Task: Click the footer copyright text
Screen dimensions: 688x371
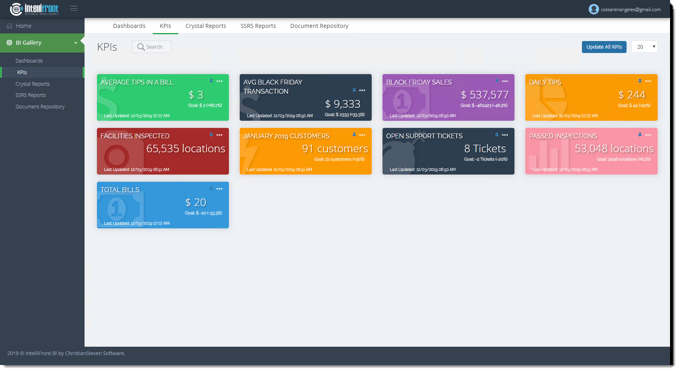Action: 66,353
